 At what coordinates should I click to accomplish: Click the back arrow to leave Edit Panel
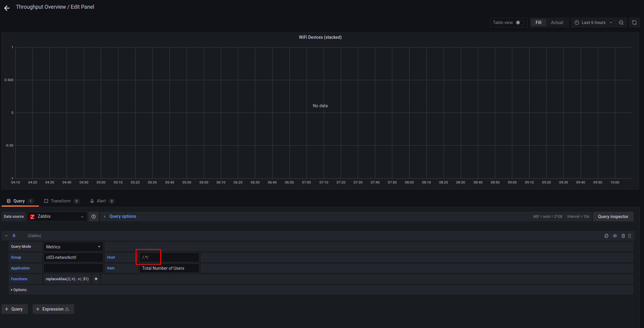(x=7, y=8)
